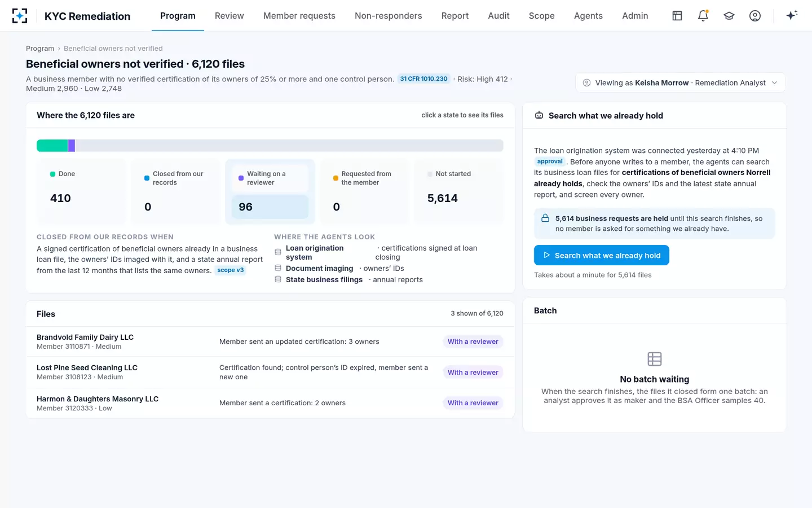Open the notifications bell

coord(703,16)
